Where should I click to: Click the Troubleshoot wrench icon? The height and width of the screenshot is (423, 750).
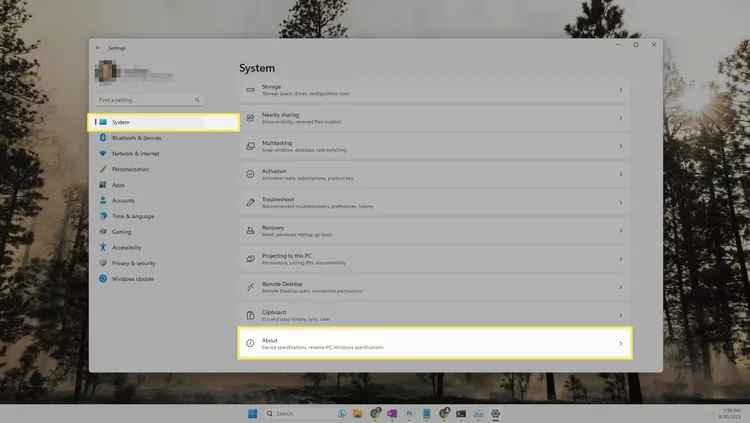(250, 203)
